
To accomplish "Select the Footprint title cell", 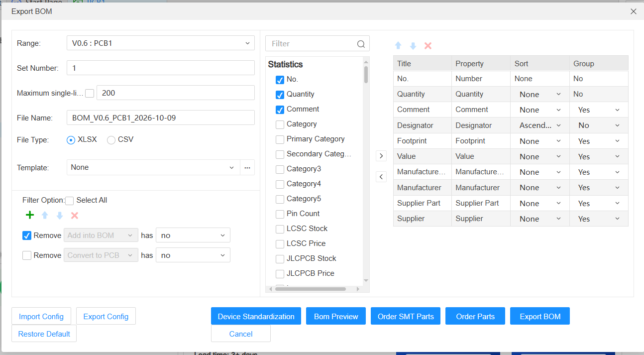I will (x=422, y=141).
